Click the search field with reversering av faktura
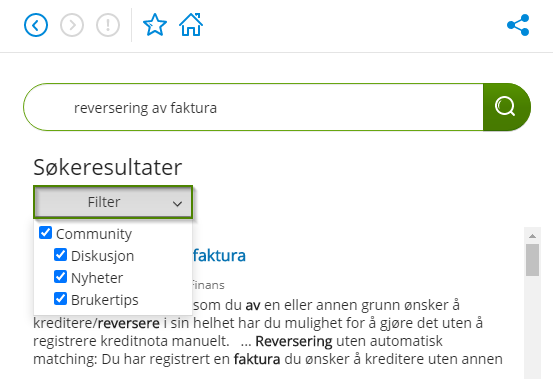553x379 pixels. pyautogui.click(x=253, y=107)
